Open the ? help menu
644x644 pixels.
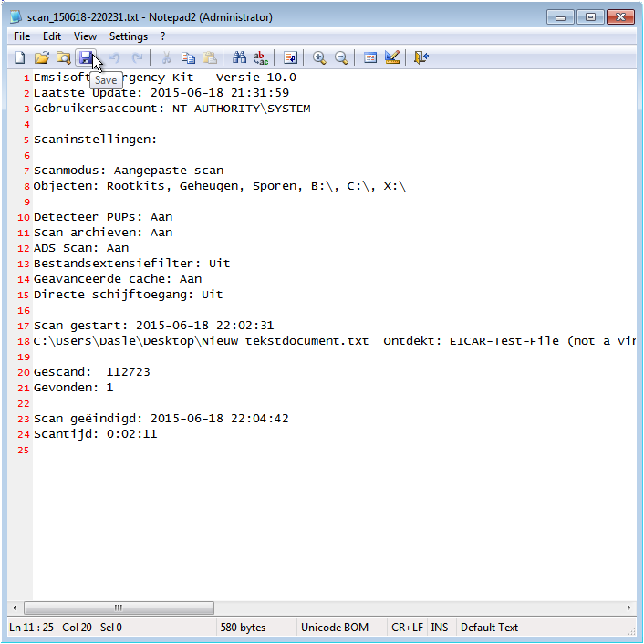click(x=162, y=36)
